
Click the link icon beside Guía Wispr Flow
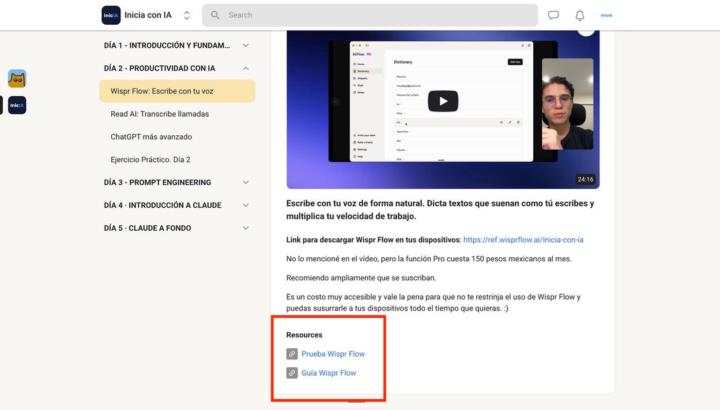(x=292, y=373)
